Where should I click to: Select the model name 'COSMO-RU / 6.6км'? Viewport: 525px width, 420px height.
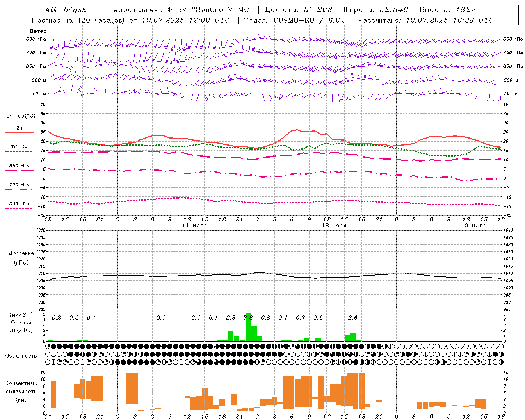(311, 20)
